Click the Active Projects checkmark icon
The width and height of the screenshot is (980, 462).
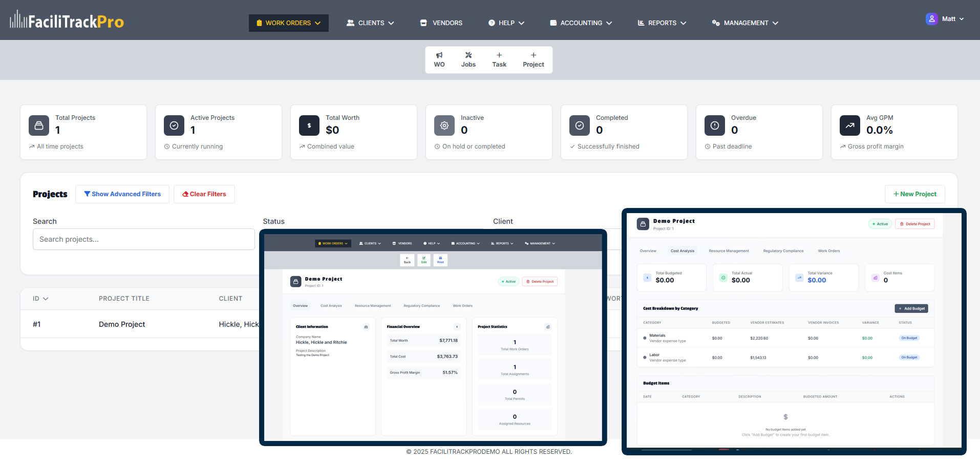click(174, 125)
